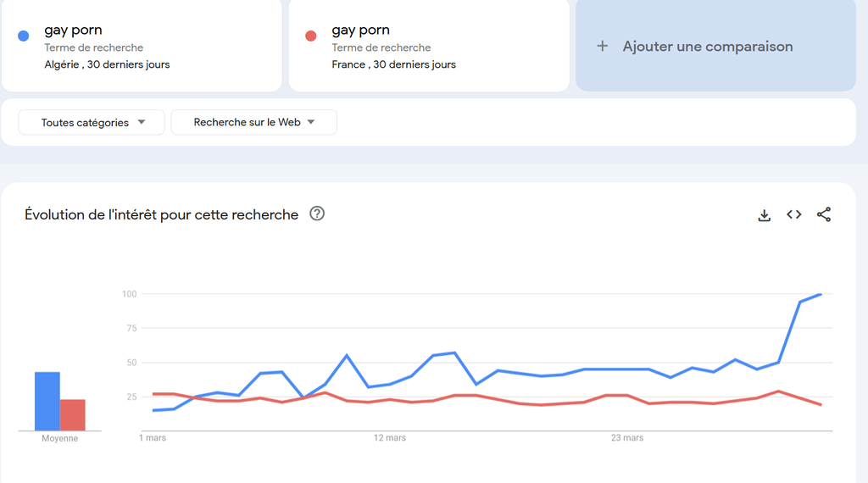Image resolution: width=868 pixels, height=483 pixels.
Task: Click the share icon for the chart
Action: point(823,215)
